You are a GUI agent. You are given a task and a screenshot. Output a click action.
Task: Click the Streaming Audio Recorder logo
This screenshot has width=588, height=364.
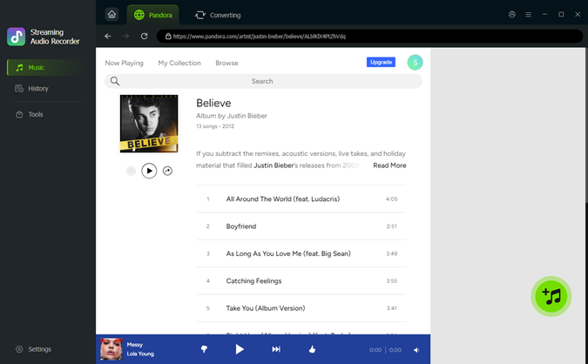(17, 37)
